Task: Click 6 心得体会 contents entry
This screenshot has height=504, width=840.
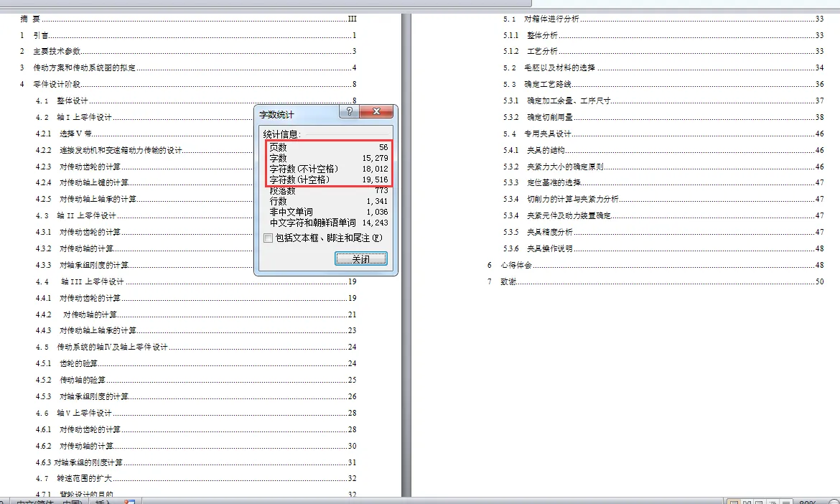Action: click(x=655, y=265)
